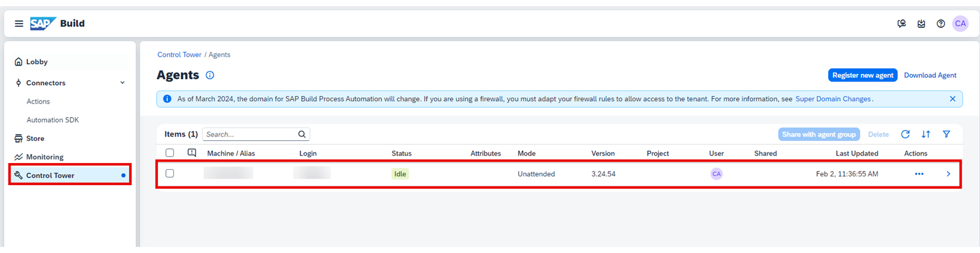Click the Feb 2, 11:36:55 AM timestamp
Screen dimensions: 980x253
(847, 174)
